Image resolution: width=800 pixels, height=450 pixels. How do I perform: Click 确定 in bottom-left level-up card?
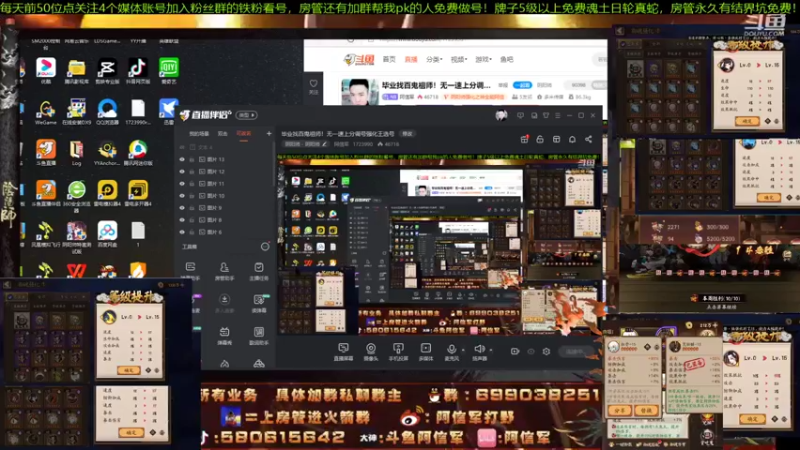coord(129,370)
